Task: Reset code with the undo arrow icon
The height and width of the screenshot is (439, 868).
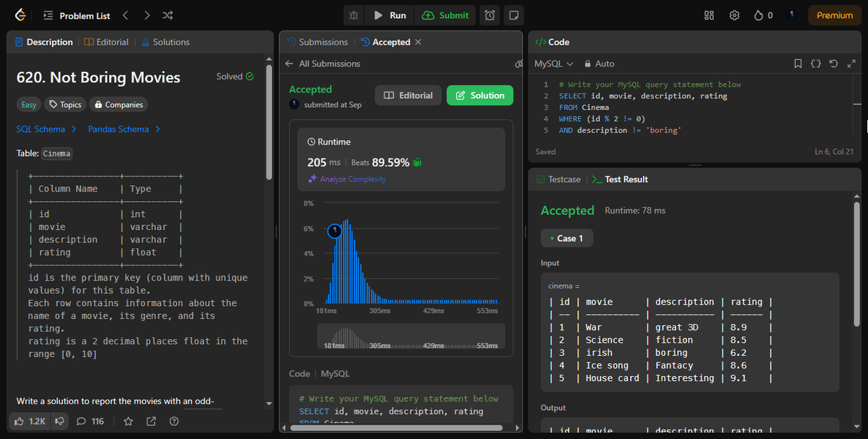Action: (x=834, y=64)
